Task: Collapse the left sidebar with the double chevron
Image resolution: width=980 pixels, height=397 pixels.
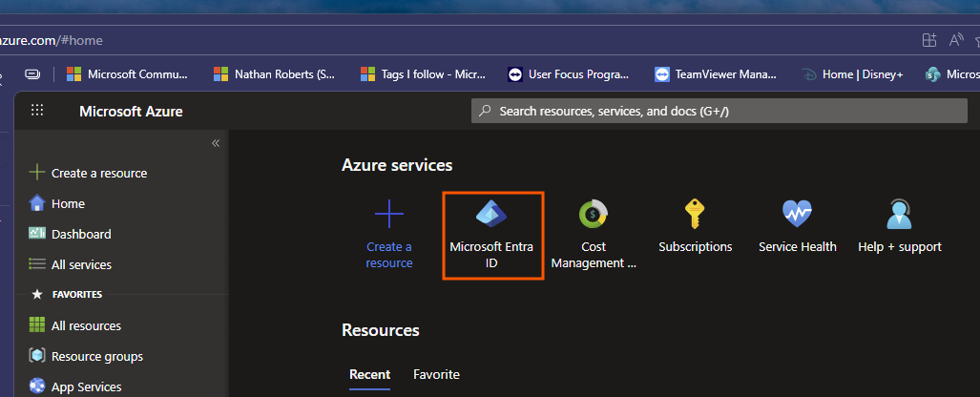Action: click(x=216, y=143)
